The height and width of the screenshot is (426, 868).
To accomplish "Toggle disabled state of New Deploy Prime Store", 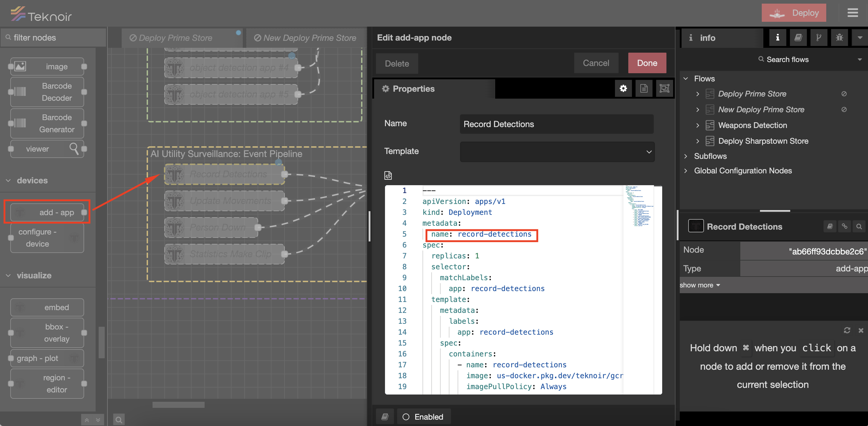I will click(x=844, y=110).
